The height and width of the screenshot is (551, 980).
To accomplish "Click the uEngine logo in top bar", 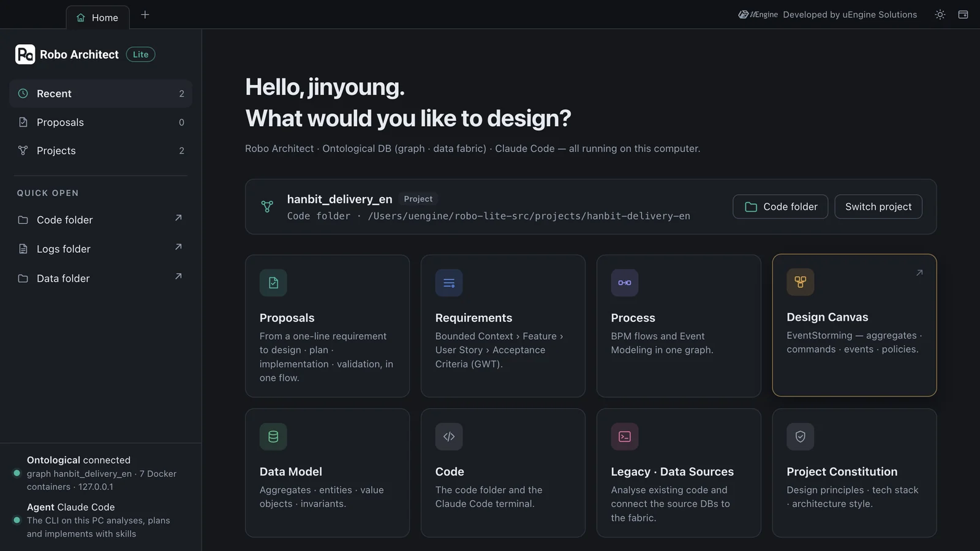I will point(758,15).
